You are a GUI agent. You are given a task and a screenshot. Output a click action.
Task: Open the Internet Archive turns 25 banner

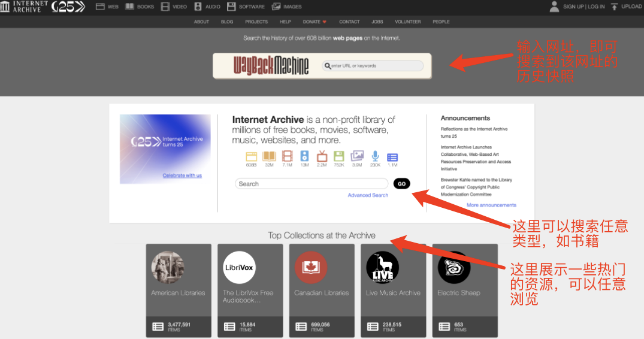(165, 149)
